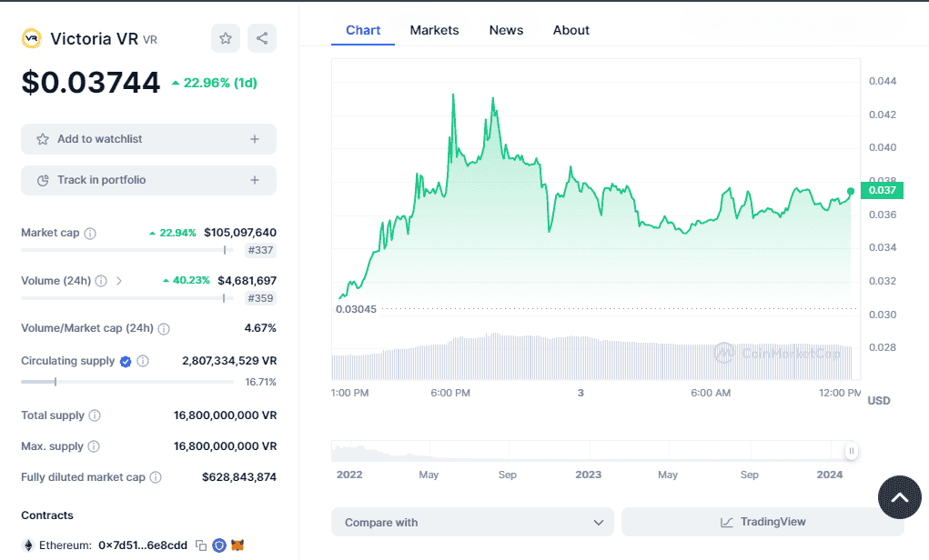Screen dimensions: 929x560
Task: Click the USD currency label under chart
Action: tap(879, 401)
